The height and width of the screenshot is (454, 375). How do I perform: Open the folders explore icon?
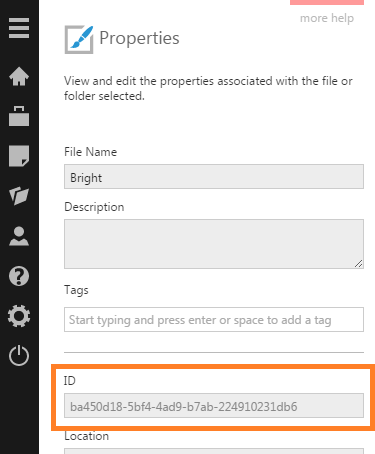point(19,196)
